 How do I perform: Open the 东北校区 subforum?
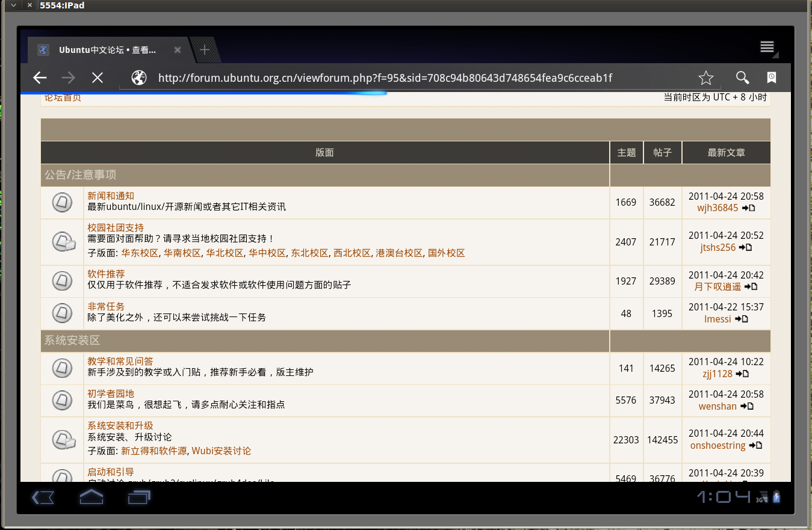[x=309, y=253]
